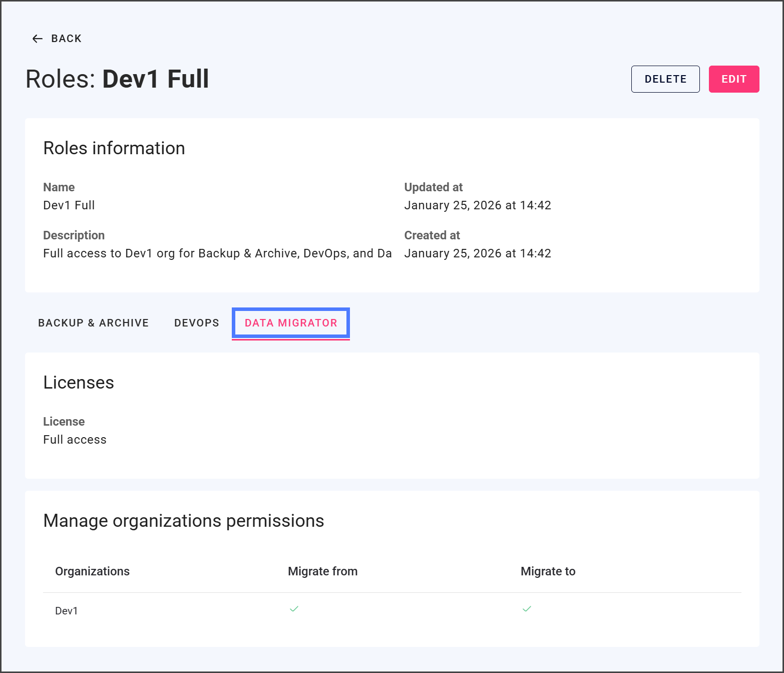Select the Dev1 organization row name

(x=67, y=611)
